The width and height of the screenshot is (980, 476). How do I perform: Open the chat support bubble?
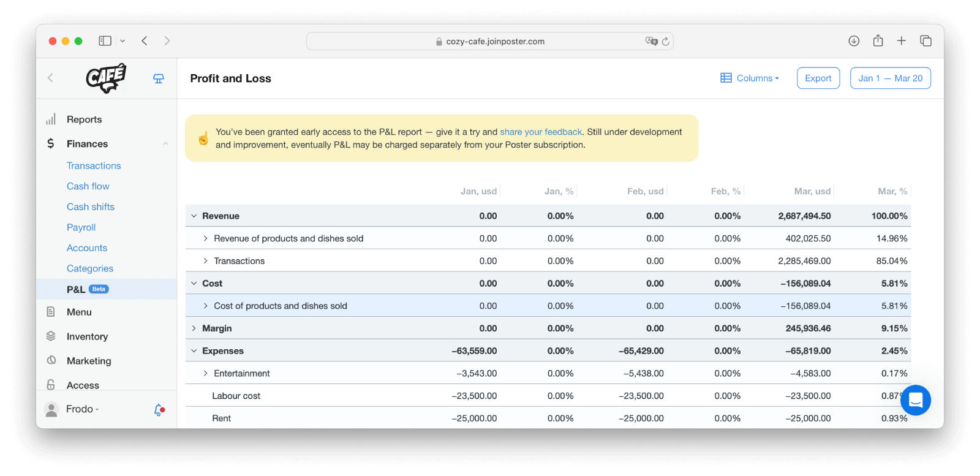point(915,400)
